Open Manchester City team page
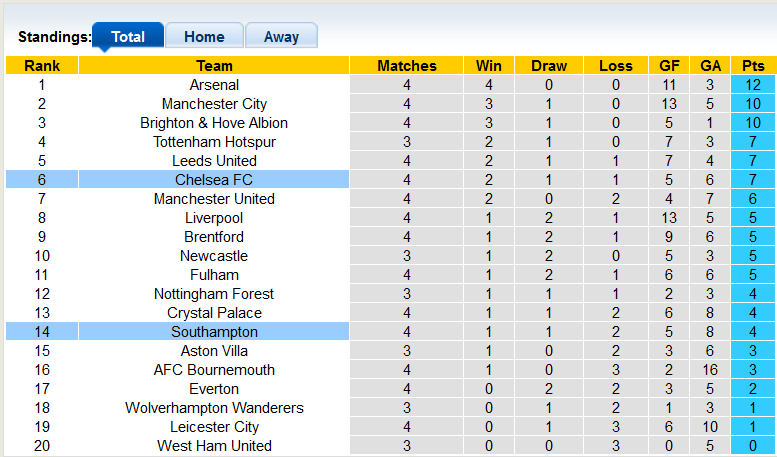 point(214,104)
